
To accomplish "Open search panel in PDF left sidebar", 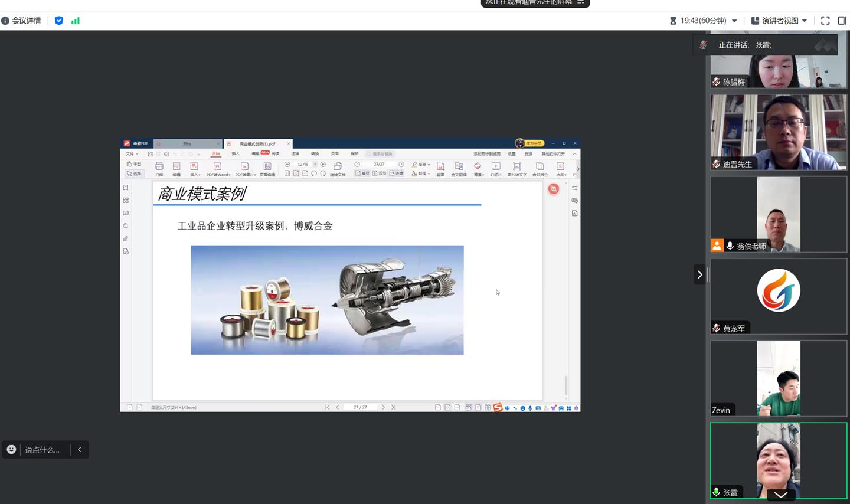I will pyautogui.click(x=126, y=226).
